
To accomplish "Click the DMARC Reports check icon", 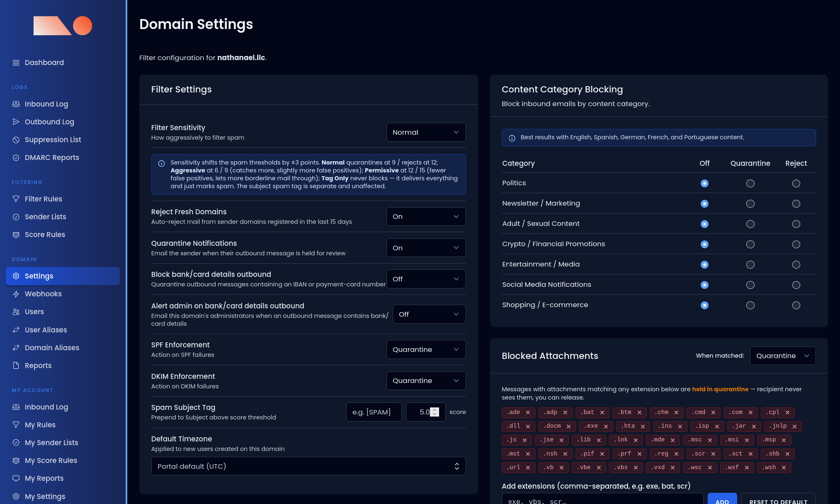I will 16,157.
